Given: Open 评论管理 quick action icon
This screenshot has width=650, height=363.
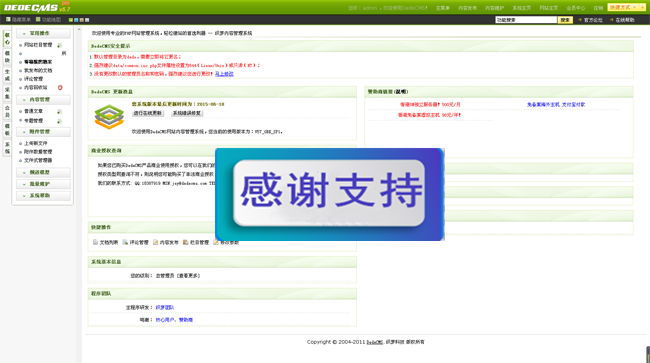Looking at the screenshot, I should (x=125, y=242).
